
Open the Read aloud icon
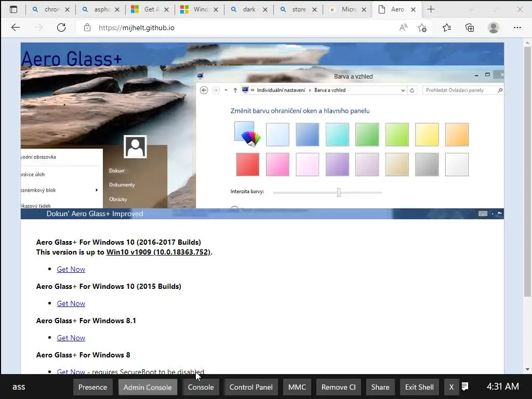point(403,28)
